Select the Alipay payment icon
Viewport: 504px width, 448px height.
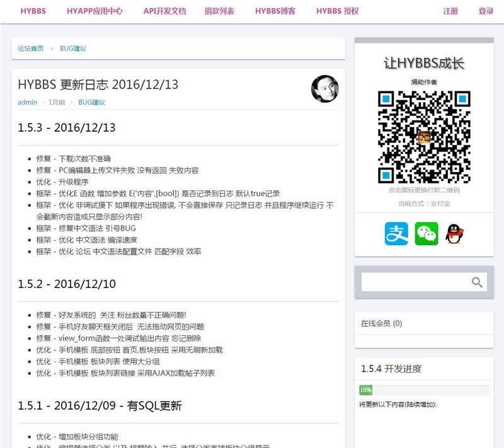(x=396, y=234)
